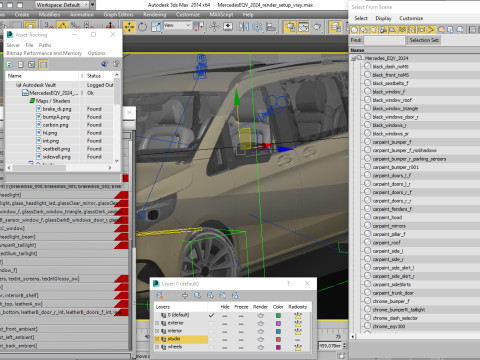This screenshot has width=480, height=360.
Task: Select carpaint_hood in the scene list
Action: [x=387, y=218]
